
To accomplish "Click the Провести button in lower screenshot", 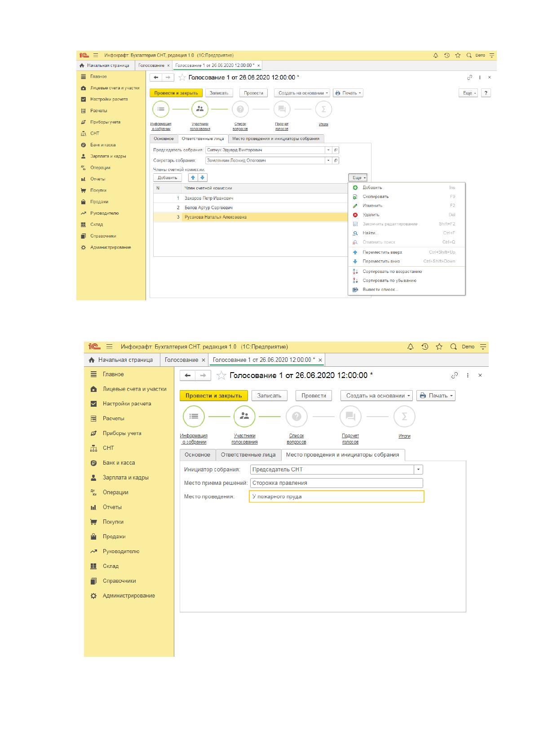I will click(314, 396).
